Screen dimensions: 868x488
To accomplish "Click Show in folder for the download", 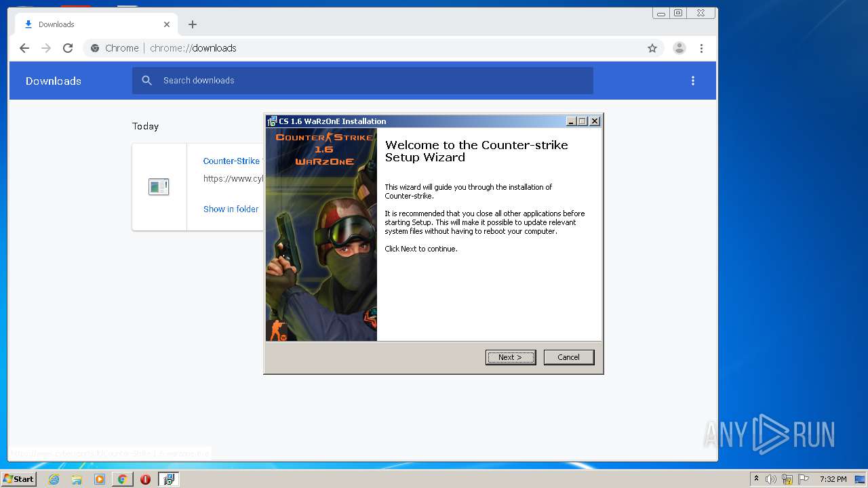I will [231, 209].
